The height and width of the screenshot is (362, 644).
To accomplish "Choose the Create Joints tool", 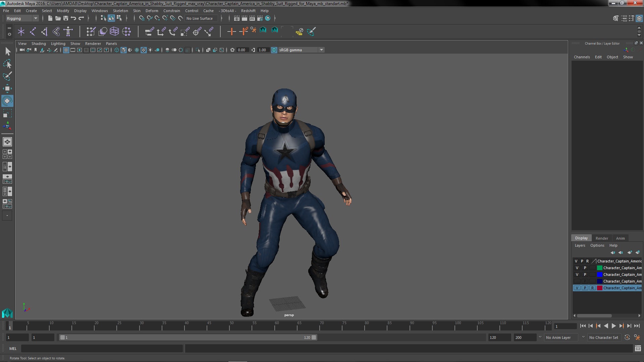I will tap(33, 32).
